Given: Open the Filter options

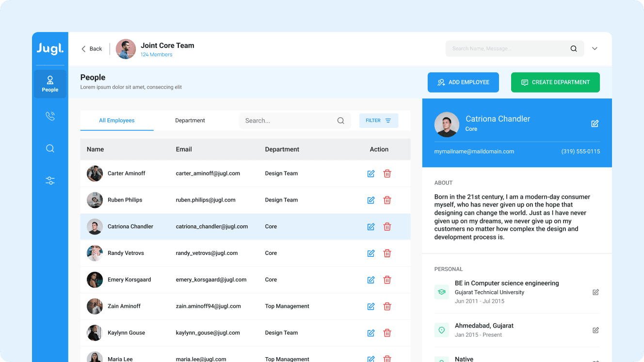Looking at the screenshot, I should tap(378, 121).
